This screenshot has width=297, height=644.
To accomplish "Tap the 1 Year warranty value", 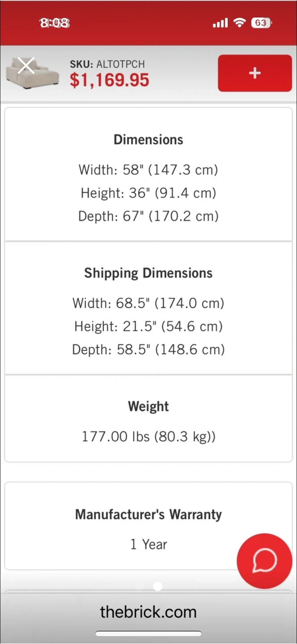I will click(x=148, y=544).
